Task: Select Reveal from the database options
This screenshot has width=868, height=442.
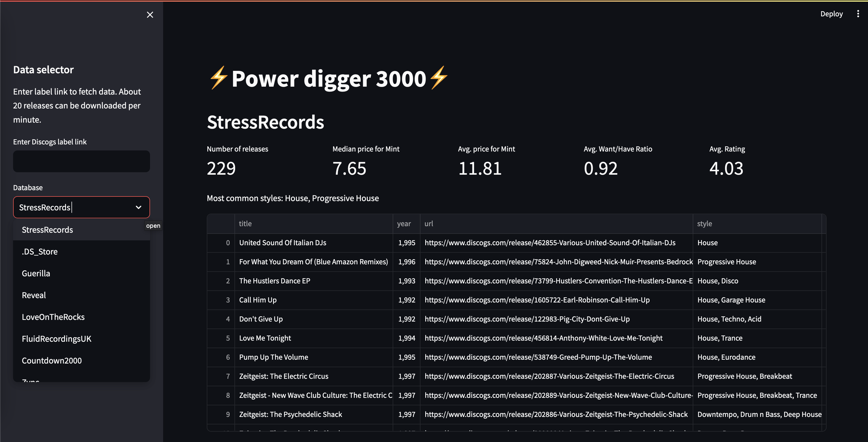Action: click(34, 295)
